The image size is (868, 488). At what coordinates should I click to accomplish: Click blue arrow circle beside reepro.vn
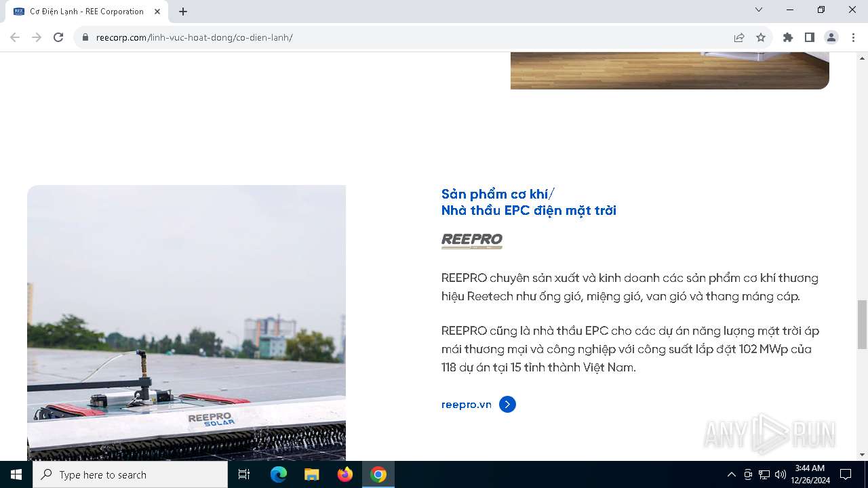pos(507,405)
